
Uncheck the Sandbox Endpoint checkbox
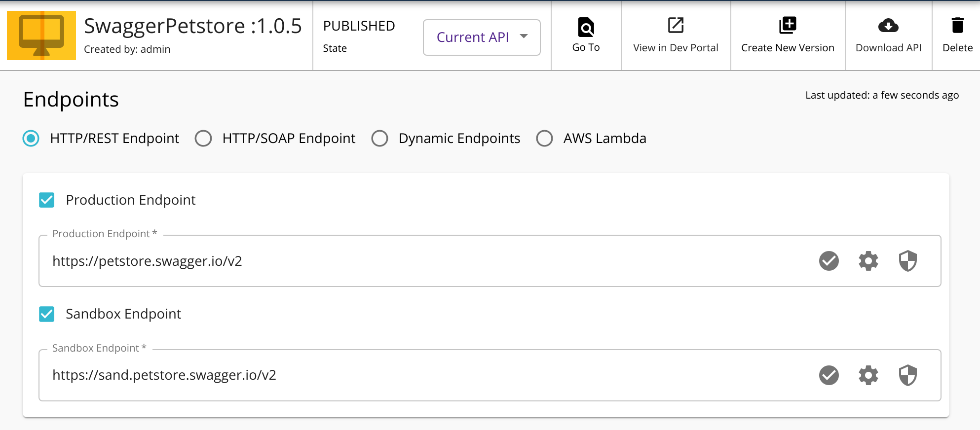pos(47,314)
